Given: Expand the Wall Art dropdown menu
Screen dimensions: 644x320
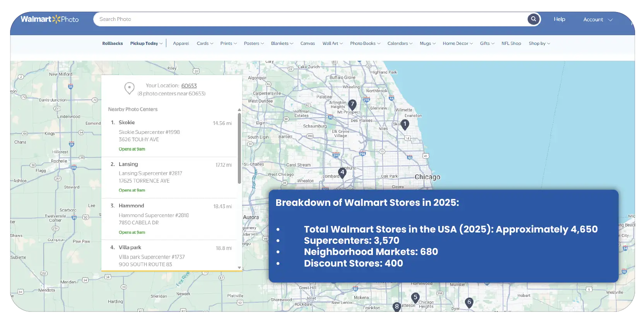Looking at the screenshot, I should coord(333,43).
